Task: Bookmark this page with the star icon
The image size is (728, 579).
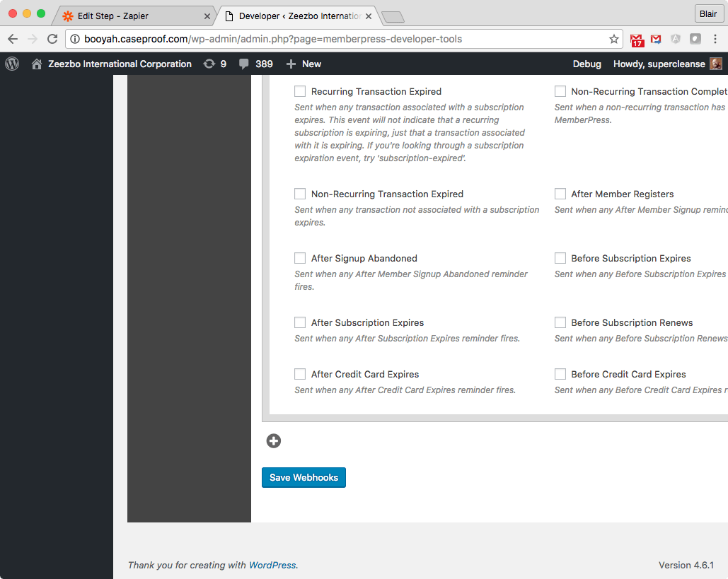Action: [x=614, y=39]
